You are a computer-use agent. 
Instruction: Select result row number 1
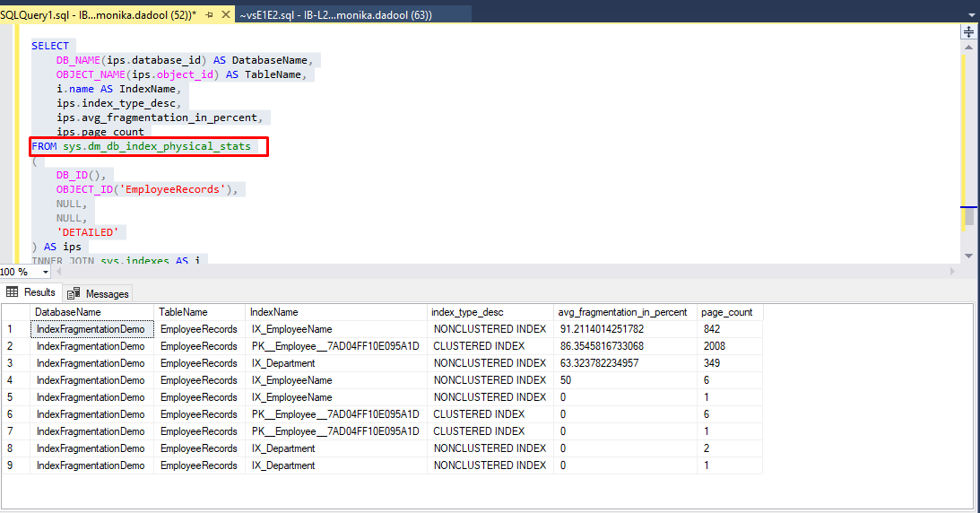tap(15, 328)
